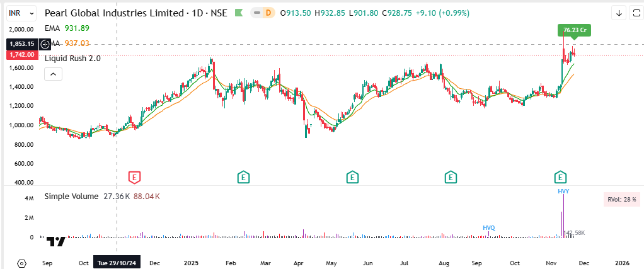The image size is (644, 269).
Task: Click the 2025 label on time axis
Action: click(x=192, y=263)
